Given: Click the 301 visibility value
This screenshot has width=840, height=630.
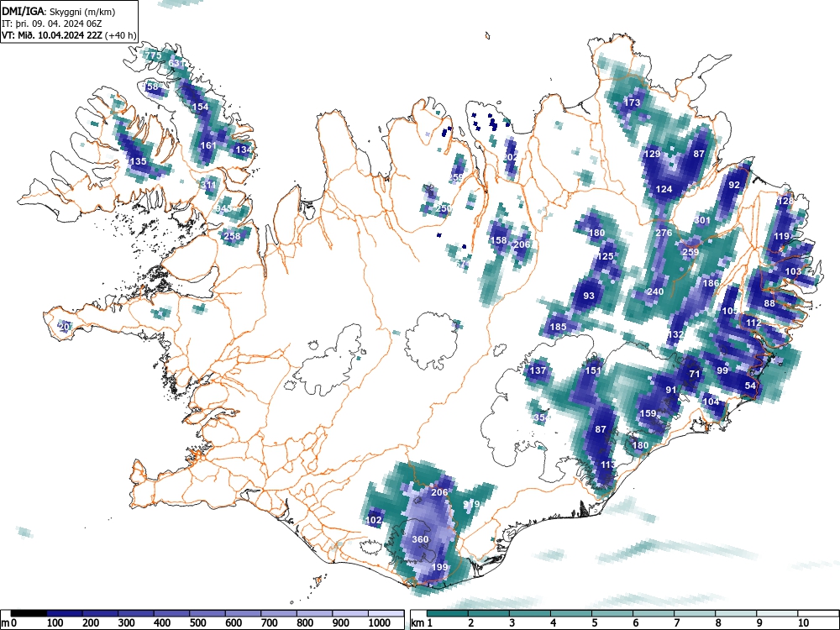Looking at the screenshot, I should pyautogui.click(x=702, y=220).
